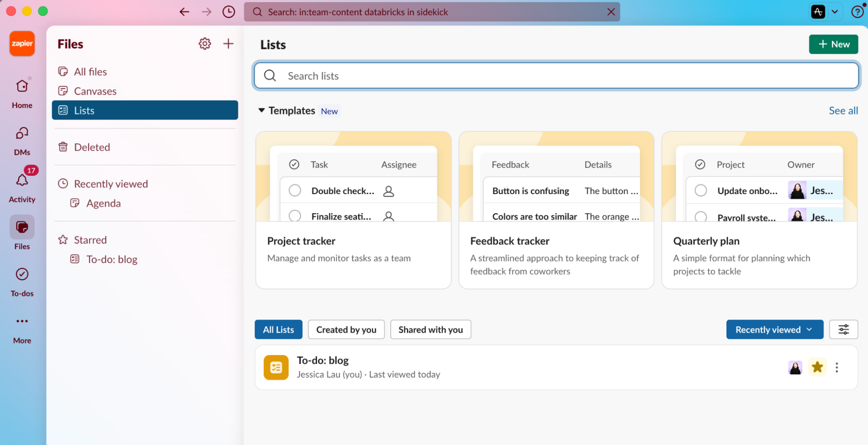Image resolution: width=868 pixels, height=445 pixels.
Task: Select All files in Files panel
Action: [145, 72]
